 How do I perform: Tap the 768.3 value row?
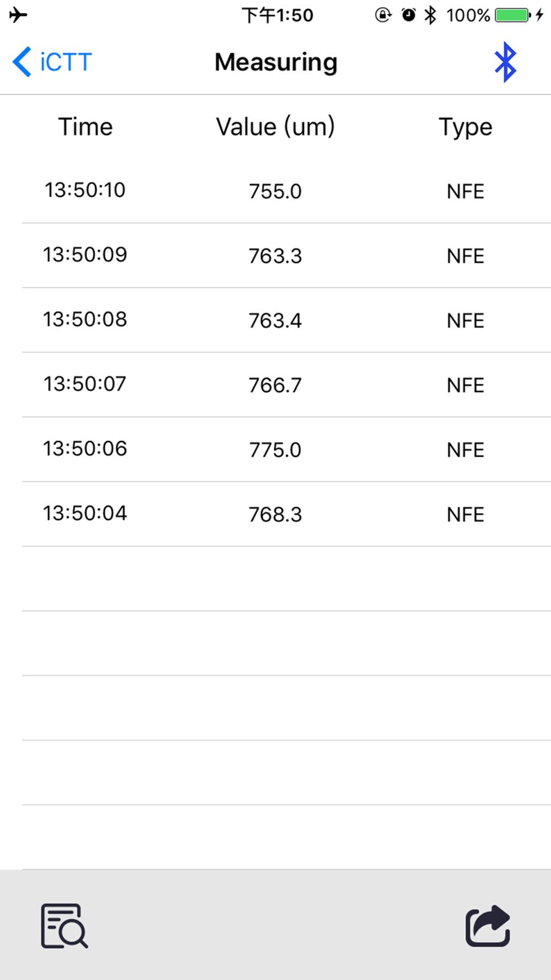click(x=275, y=514)
